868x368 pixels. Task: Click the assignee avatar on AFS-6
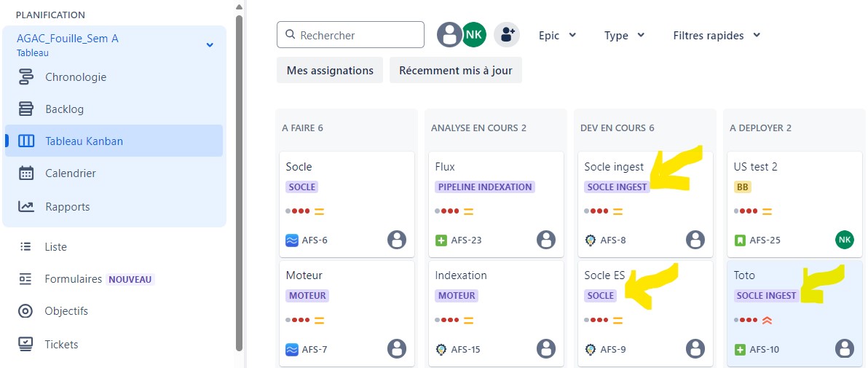tap(396, 240)
